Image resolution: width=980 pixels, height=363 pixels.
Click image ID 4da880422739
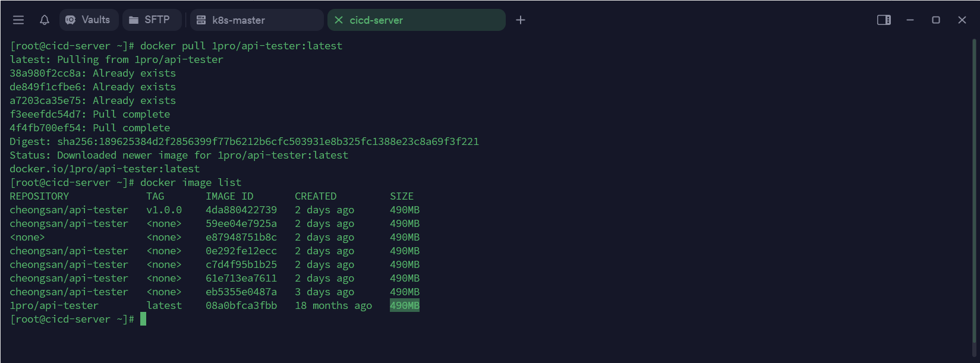[241, 210]
